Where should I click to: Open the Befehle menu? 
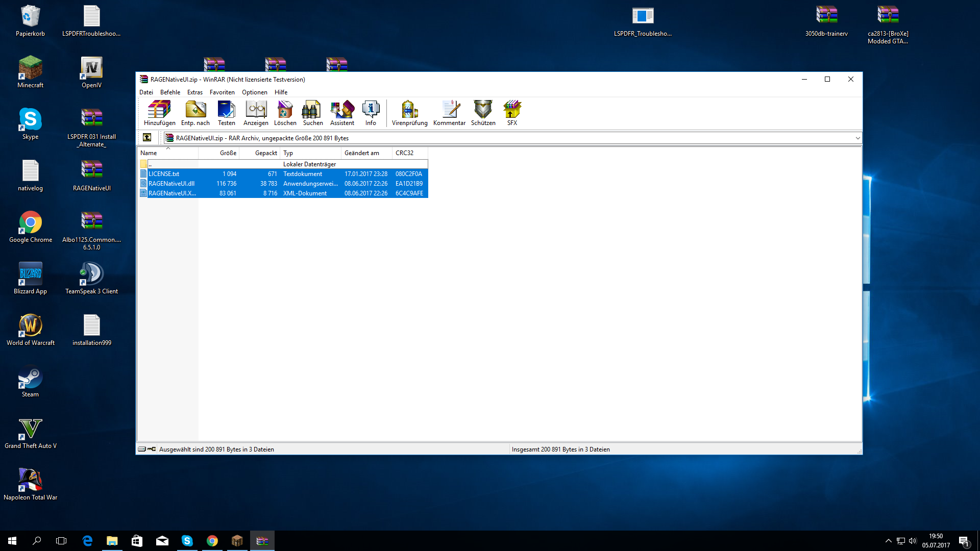(170, 92)
